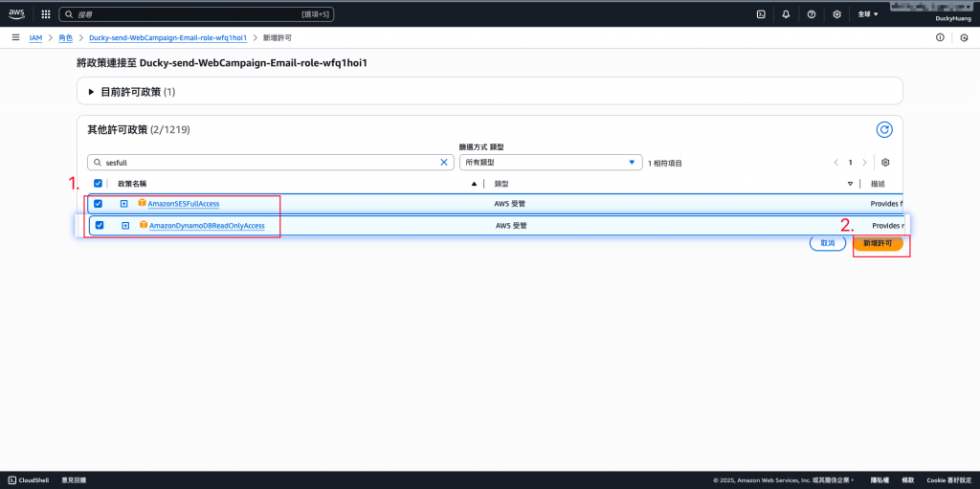
Task: Open the AWS home logo
Action: 16,13
